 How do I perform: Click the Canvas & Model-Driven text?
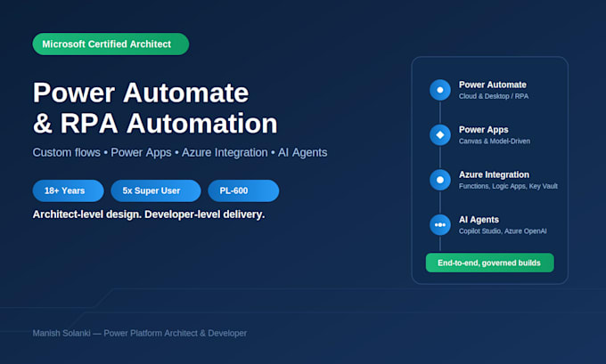pyautogui.click(x=495, y=142)
